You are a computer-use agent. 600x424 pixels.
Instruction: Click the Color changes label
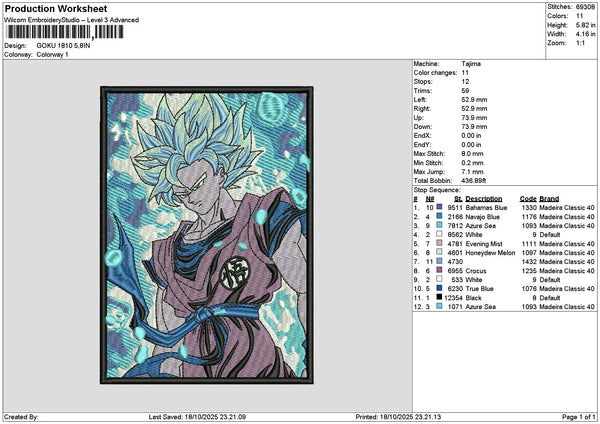coord(435,73)
